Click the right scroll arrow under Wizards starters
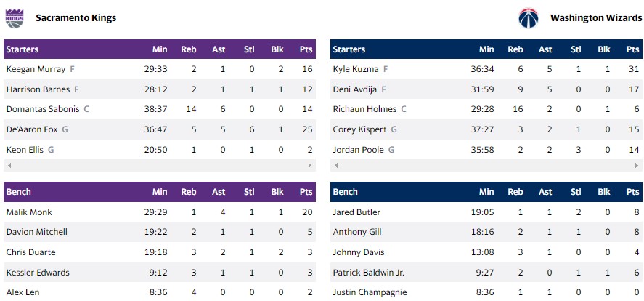The height and width of the screenshot is (301, 644). click(x=638, y=166)
